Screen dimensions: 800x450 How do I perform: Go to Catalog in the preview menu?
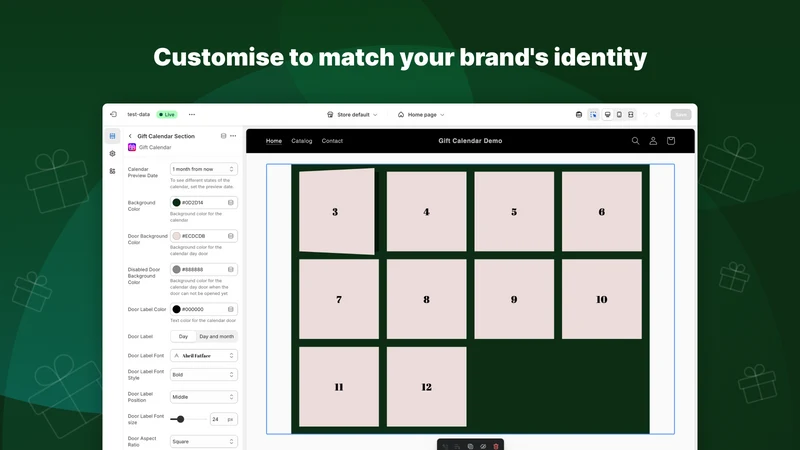(302, 141)
